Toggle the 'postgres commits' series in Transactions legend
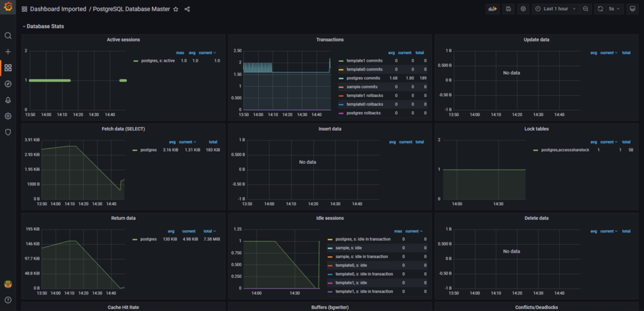 [x=364, y=78]
